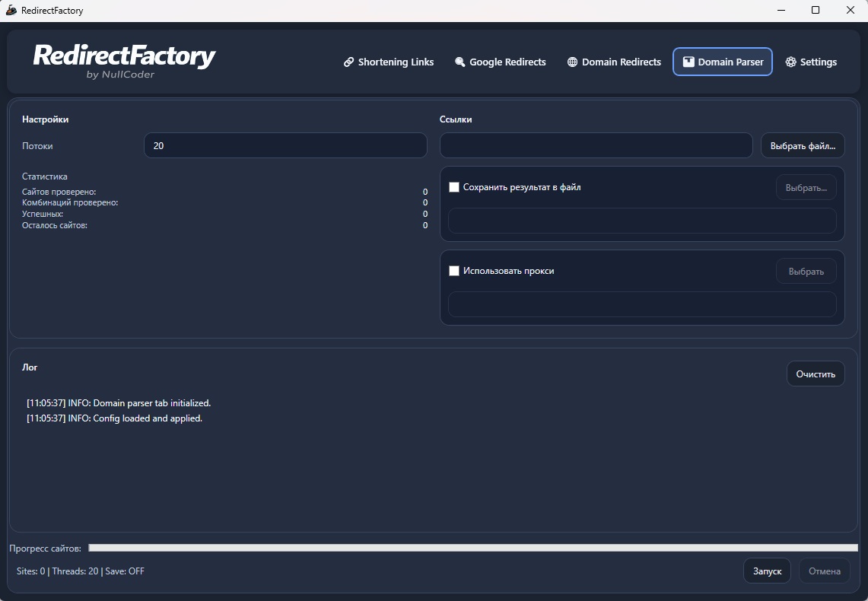Click the globe icon beside Domain Redirects
The width and height of the screenshot is (868, 601).
pyautogui.click(x=572, y=62)
